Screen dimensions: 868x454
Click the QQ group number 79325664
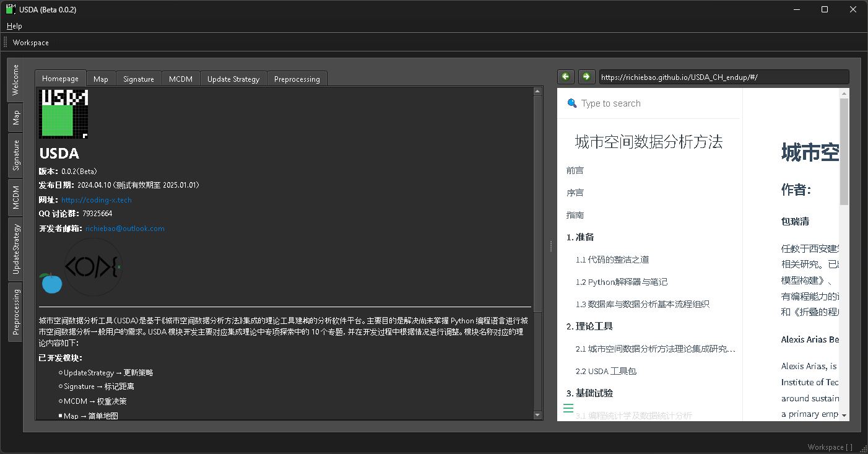(x=97, y=214)
